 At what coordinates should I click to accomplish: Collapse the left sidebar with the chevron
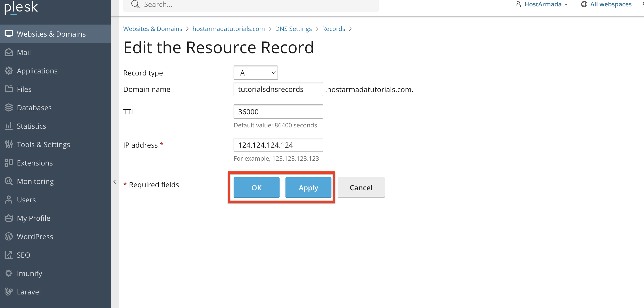(114, 182)
